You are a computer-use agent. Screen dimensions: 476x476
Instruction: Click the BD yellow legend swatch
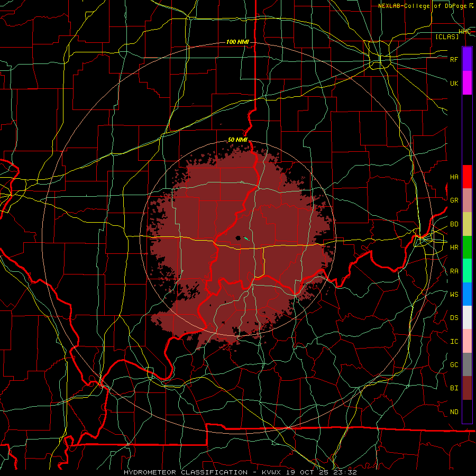click(x=467, y=224)
